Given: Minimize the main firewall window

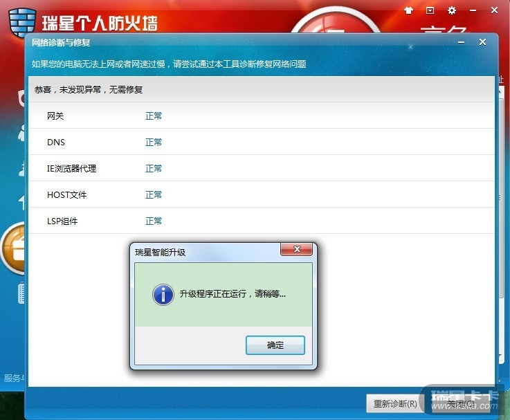Looking at the screenshot, I should pyautogui.click(x=473, y=11).
